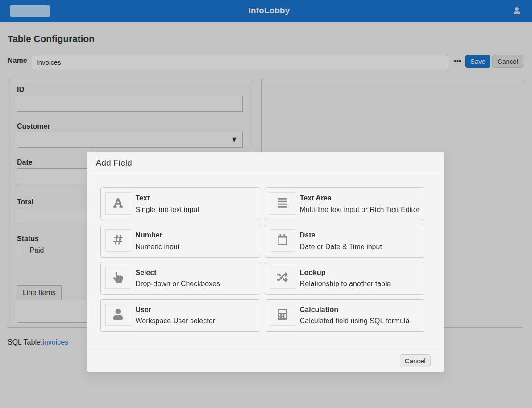The width and height of the screenshot is (532, 408).
Task: Choose the Text Area lines icon
Action: (x=282, y=204)
